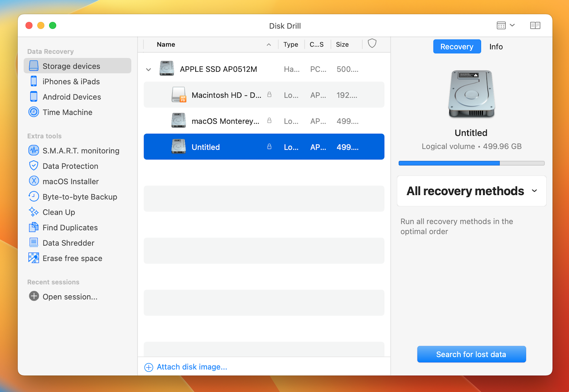Click lock icon on macOS Monterey row
This screenshot has height=392, width=569.
click(x=270, y=120)
